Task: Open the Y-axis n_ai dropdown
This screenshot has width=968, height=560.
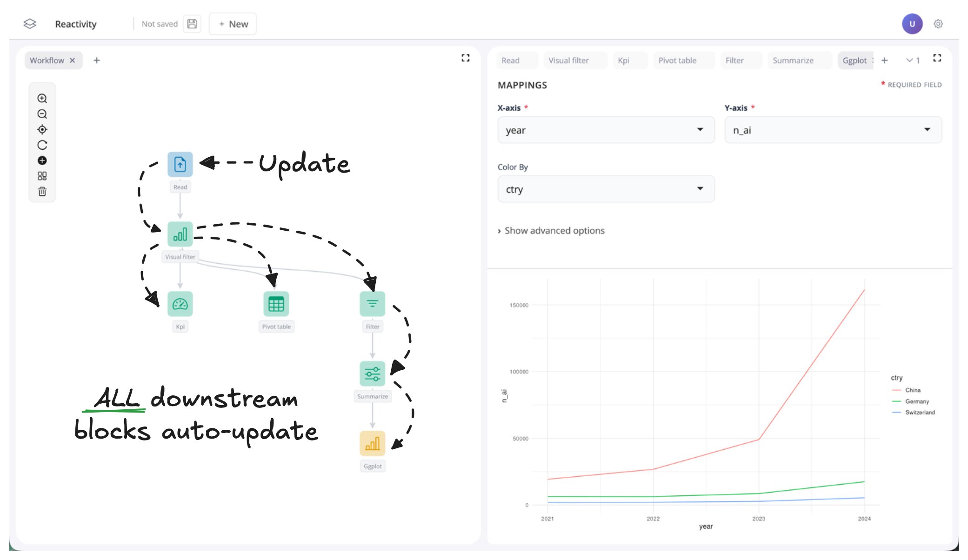Action: pos(833,130)
